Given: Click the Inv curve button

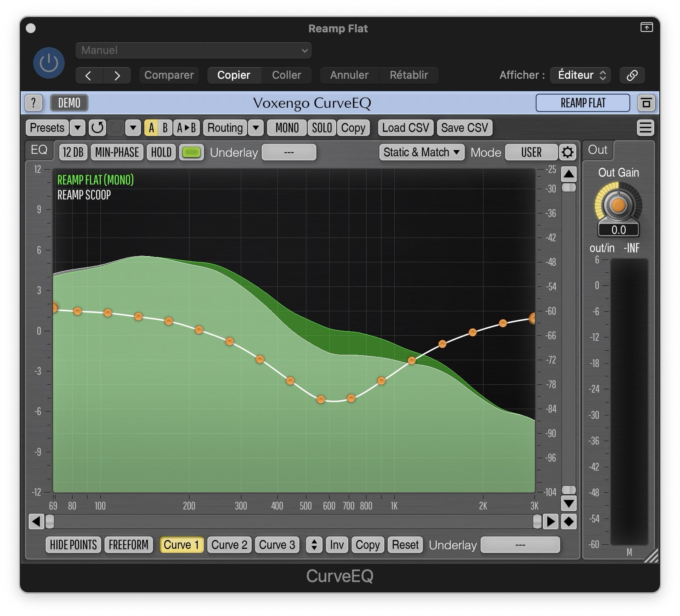Looking at the screenshot, I should tap(337, 545).
